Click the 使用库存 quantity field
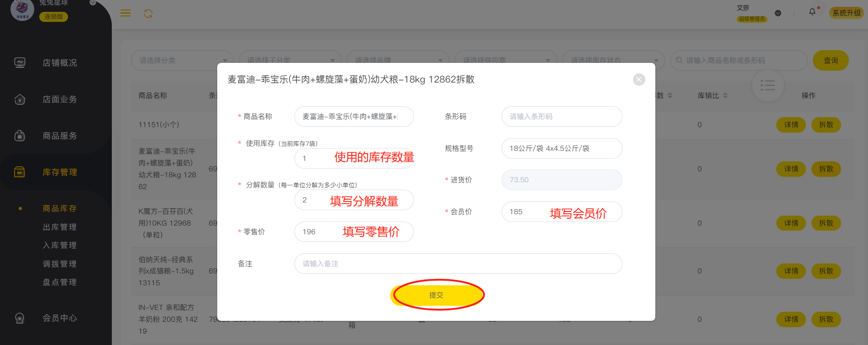Image resolution: width=868 pixels, height=345 pixels. pos(354,158)
